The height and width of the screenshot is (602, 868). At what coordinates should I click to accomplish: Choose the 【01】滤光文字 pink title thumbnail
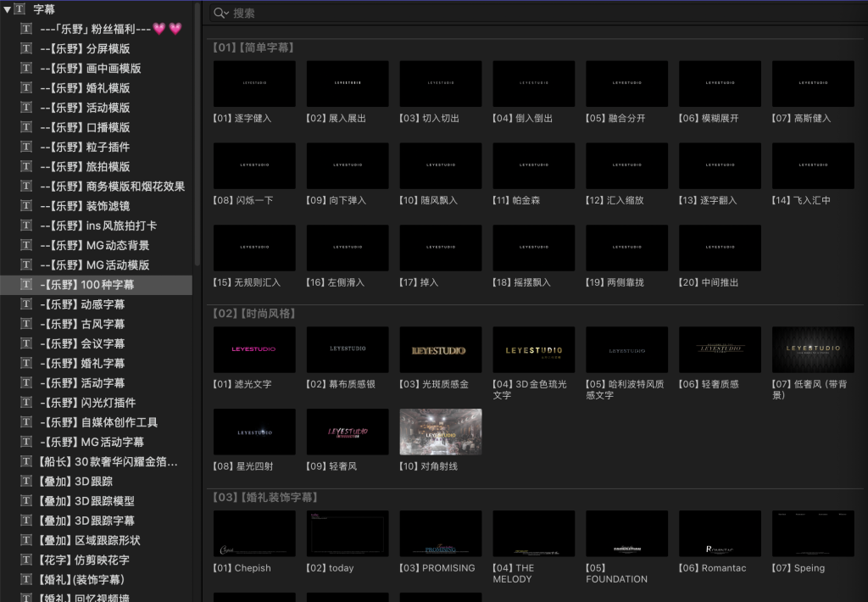(x=254, y=349)
